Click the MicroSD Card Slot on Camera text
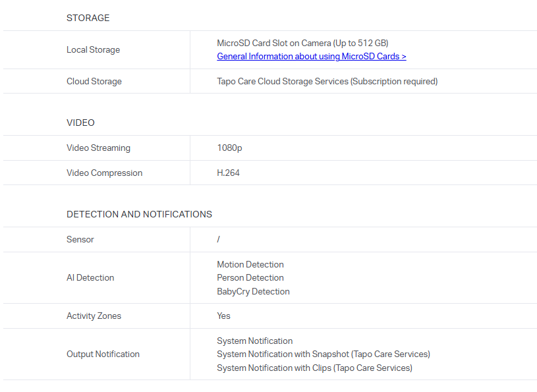The height and width of the screenshot is (392, 537). 302,43
